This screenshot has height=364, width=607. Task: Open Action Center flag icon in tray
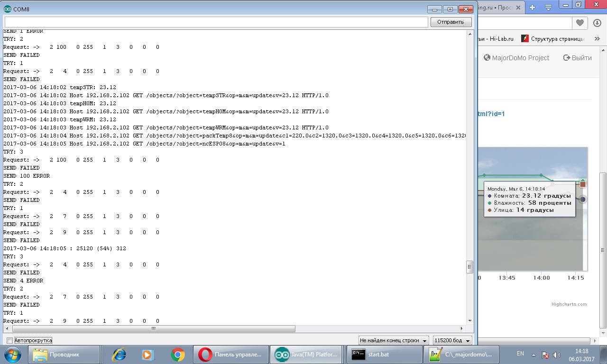pos(545,355)
